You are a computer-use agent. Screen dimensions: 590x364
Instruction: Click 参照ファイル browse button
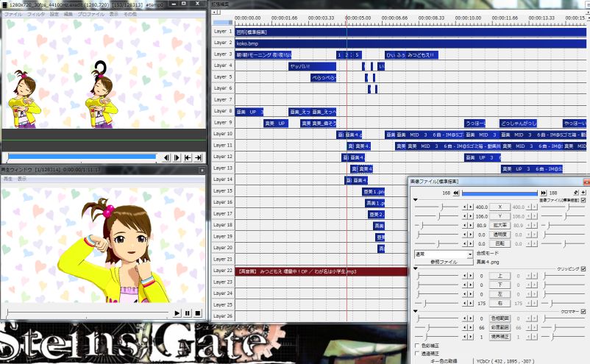tap(444, 262)
